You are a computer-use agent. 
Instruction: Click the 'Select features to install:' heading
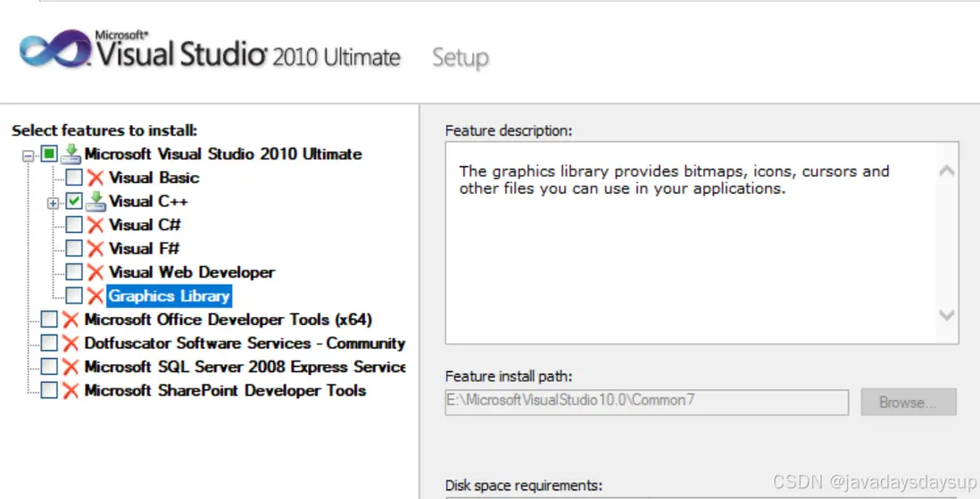click(104, 130)
